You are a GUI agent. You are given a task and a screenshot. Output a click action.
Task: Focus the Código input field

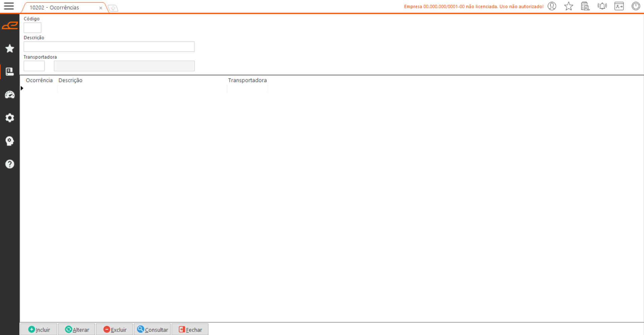(32, 28)
